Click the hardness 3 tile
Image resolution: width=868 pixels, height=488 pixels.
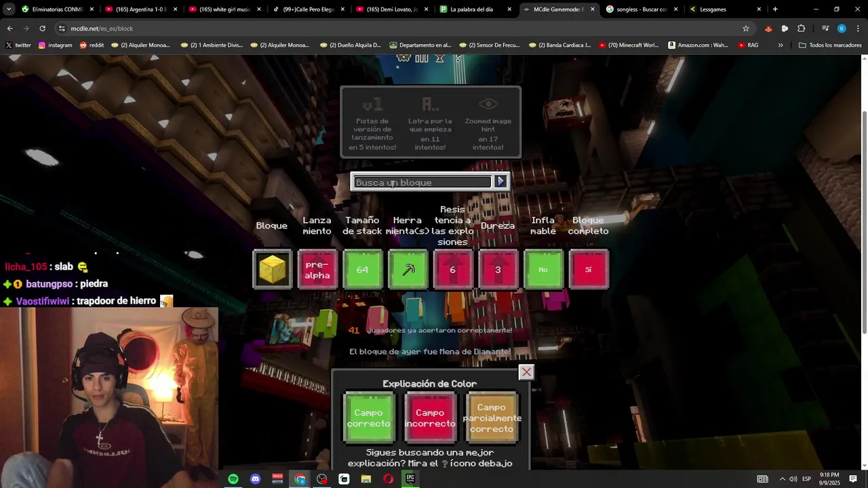(498, 269)
